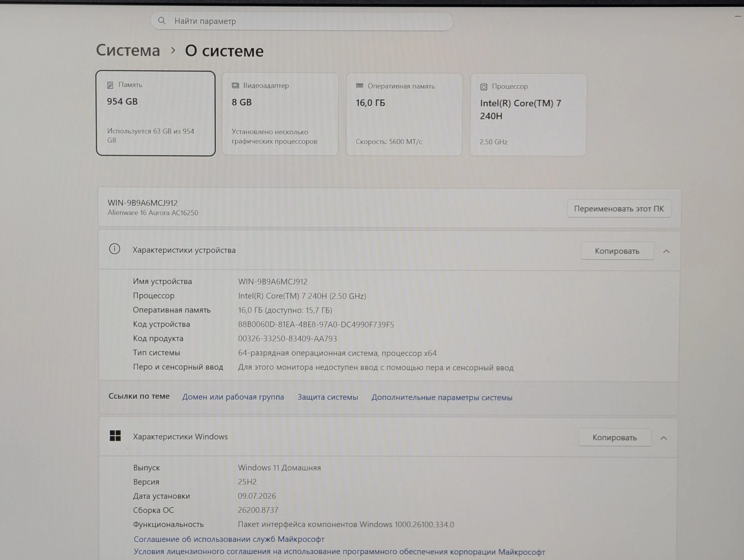Screen dimensions: 744x560
Task: Click device code 88B0060D-81EA-4BE8-97A0-DC4990F739F5
Action: (x=316, y=325)
